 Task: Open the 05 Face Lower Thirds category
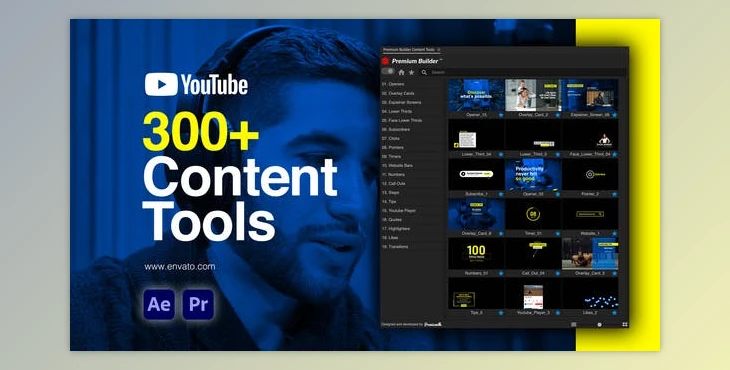click(402, 121)
